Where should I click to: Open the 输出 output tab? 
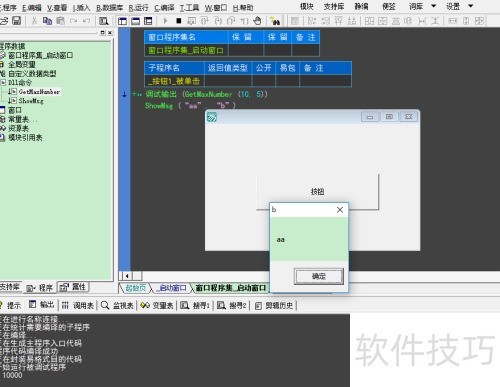pyautogui.click(x=42, y=305)
